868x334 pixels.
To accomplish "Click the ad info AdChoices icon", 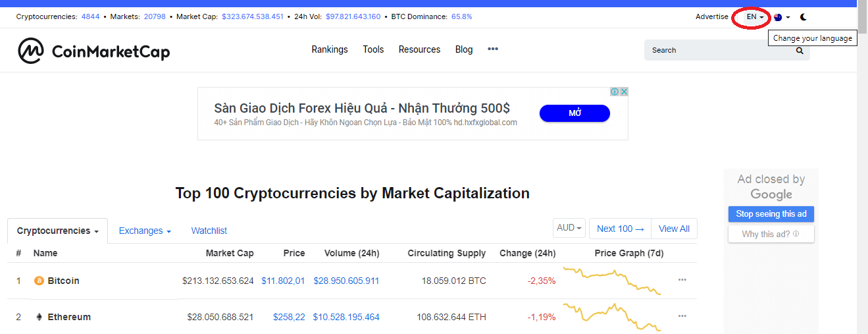I will pyautogui.click(x=614, y=92).
